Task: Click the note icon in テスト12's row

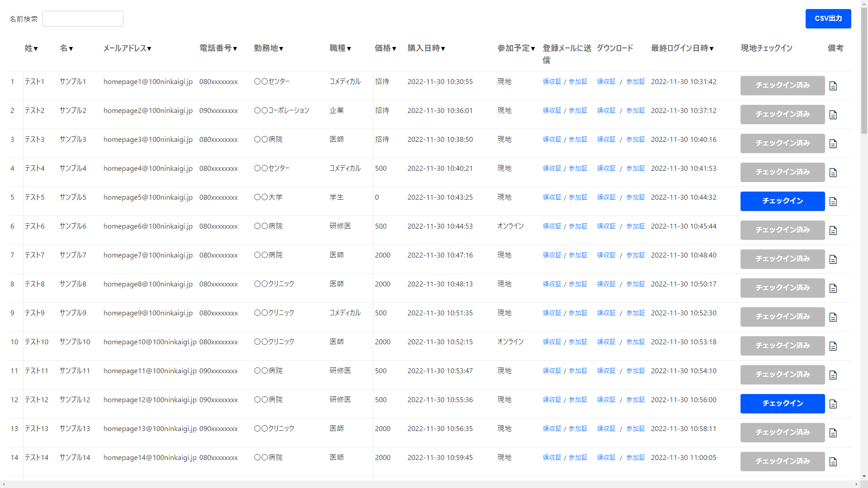Action: point(833,404)
